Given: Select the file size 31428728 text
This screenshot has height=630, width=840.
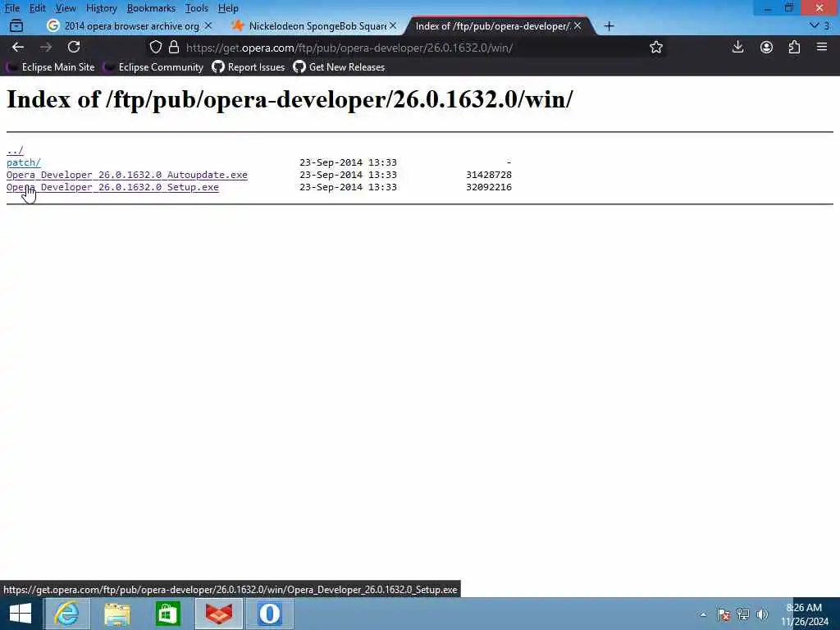Looking at the screenshot, I should pyautogui.click(x=489, y=175).
